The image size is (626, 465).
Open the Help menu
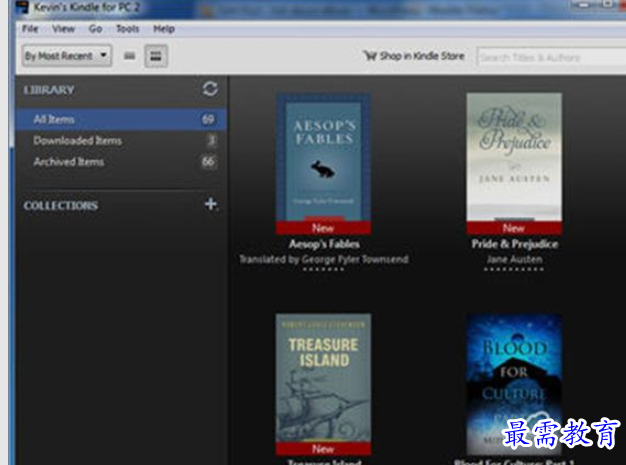pos(164,29)
